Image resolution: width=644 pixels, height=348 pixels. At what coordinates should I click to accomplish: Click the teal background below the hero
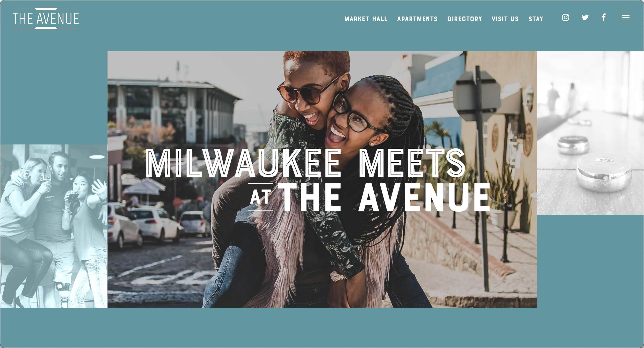tap(322, 328)
